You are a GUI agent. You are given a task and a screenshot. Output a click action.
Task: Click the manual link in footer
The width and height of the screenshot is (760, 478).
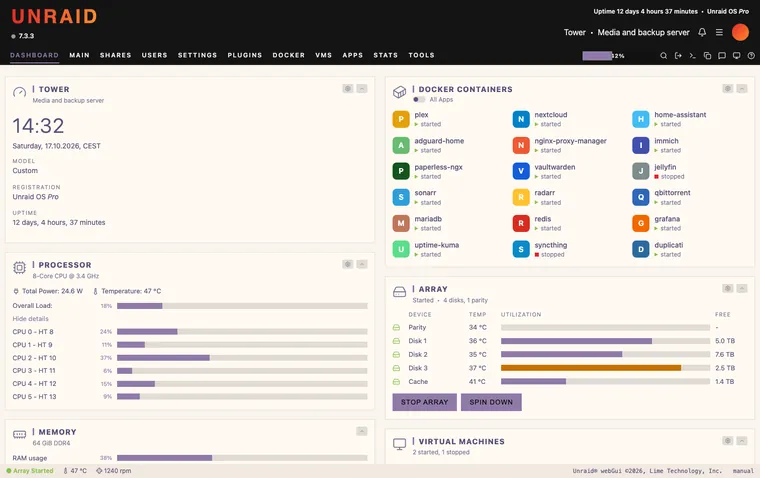pyautogui.click(x=743, y=471)
